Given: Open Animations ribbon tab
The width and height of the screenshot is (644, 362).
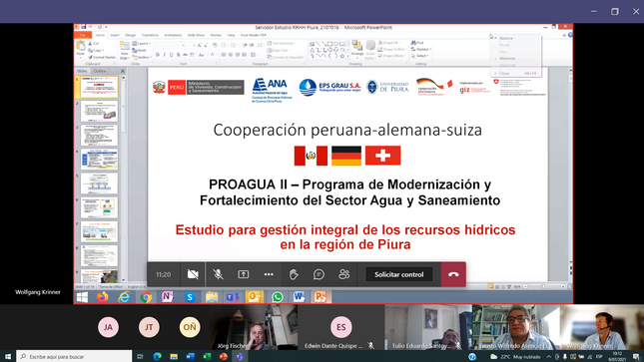Looking at the screenshot, I should click(173, 35).
